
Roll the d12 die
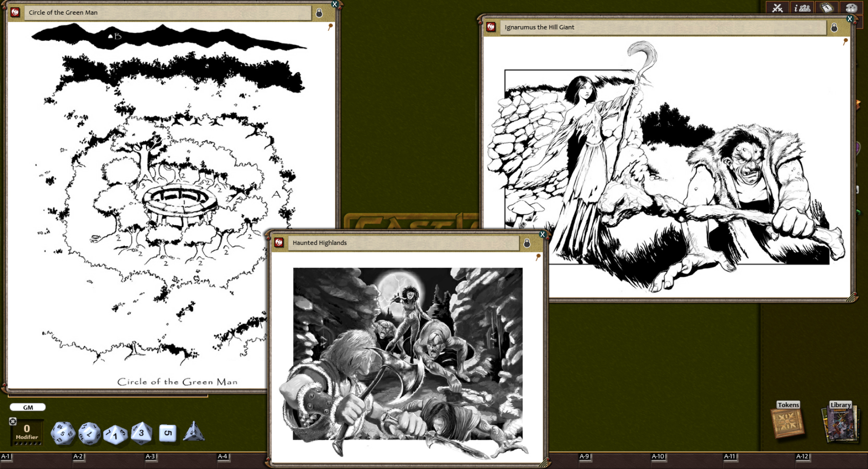[x=89, y=433]
